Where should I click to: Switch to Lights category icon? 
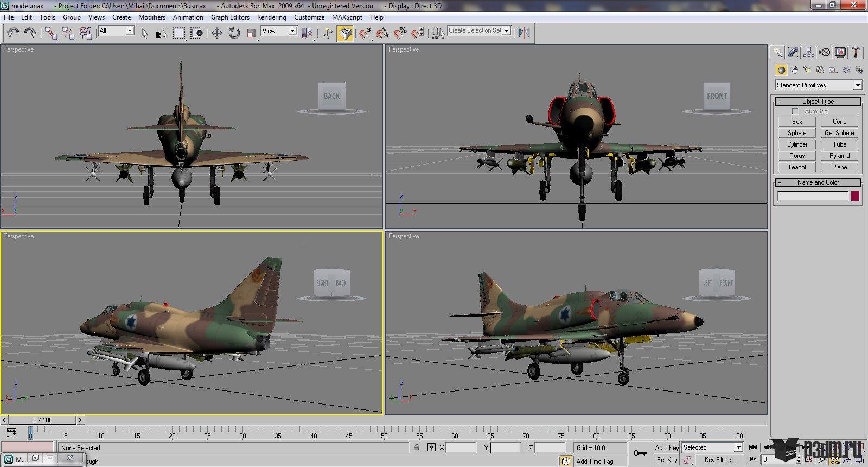point(807,70)
